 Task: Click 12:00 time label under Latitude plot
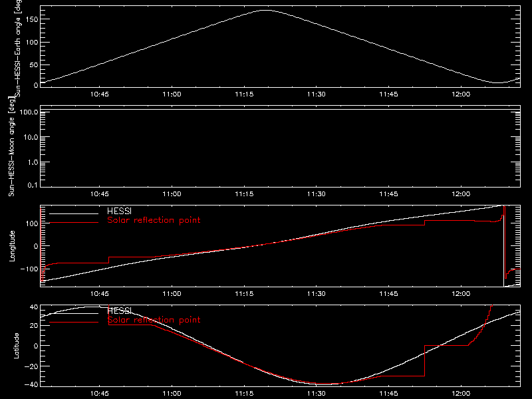pyautogui.click(x=461, y=394)
